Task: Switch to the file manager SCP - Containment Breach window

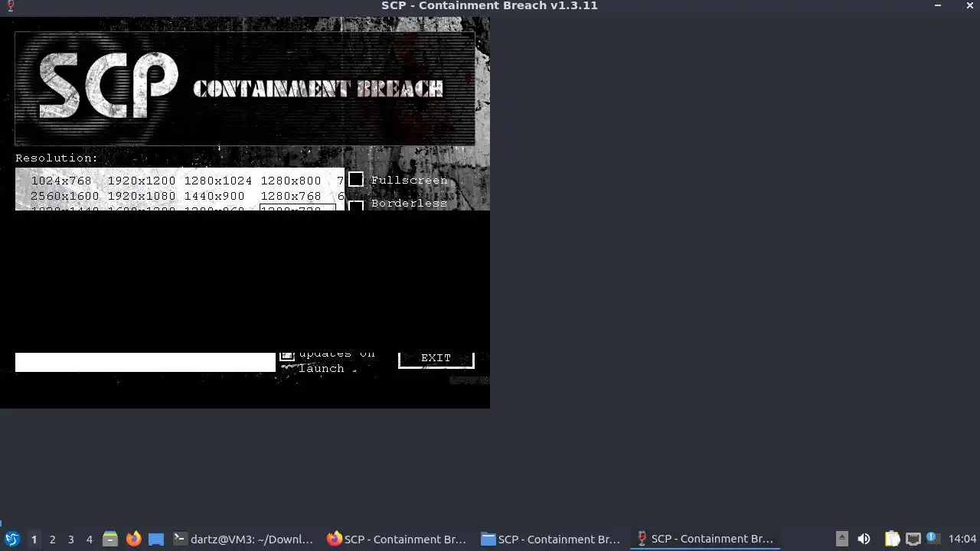Action: click(550, 539)
